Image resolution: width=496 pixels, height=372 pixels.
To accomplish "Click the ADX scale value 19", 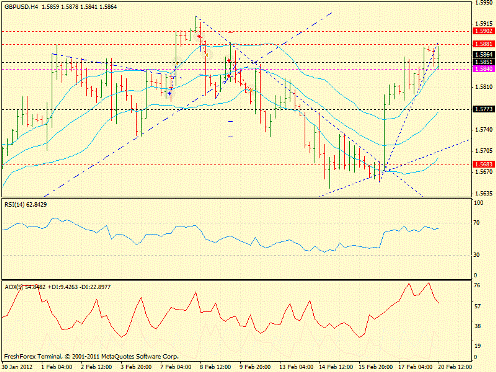I will pyautogui.click(x=477, y=346).
